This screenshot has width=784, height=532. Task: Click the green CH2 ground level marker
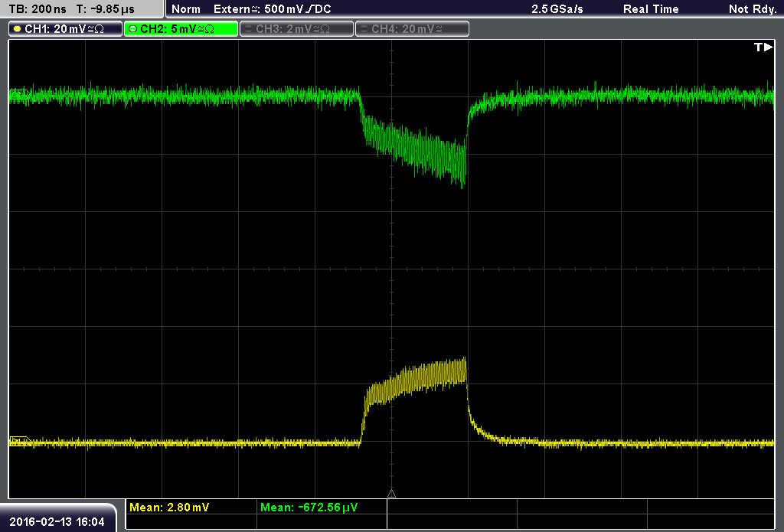[19, 93]
